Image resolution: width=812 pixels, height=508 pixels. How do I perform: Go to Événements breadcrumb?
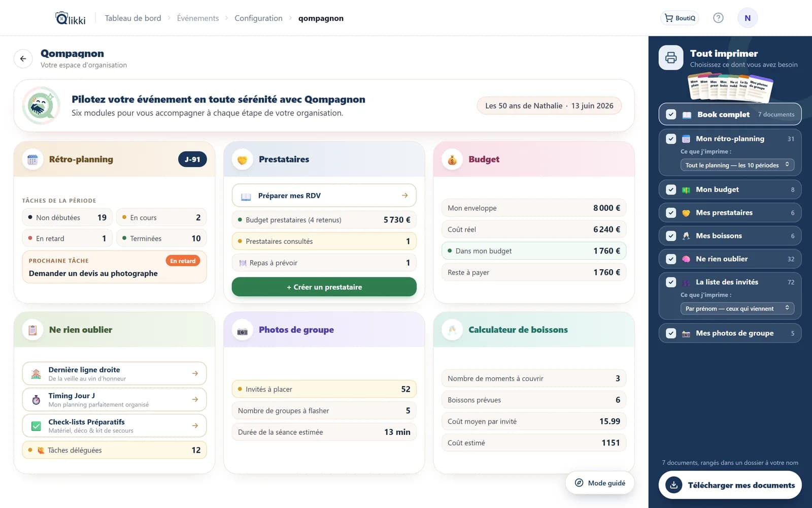click(198, 18)
